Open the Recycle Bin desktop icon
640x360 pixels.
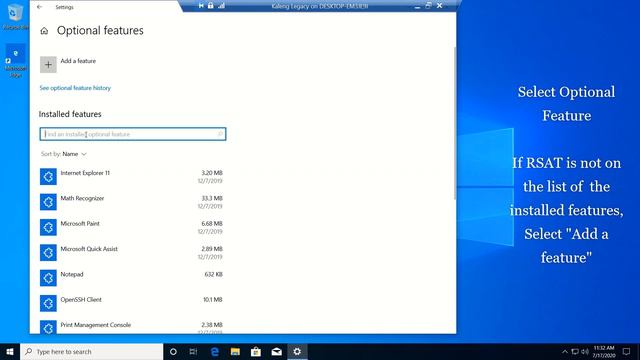15,16
